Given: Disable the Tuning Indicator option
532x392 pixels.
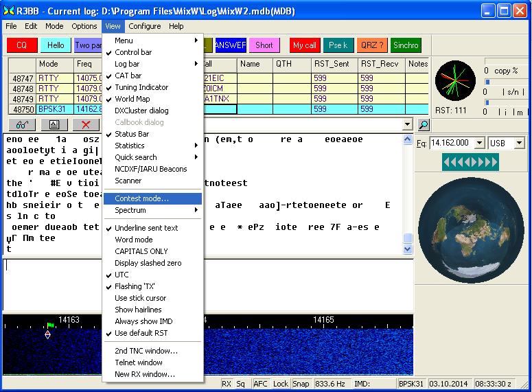Looking at the screenshot, I should 141,87.
